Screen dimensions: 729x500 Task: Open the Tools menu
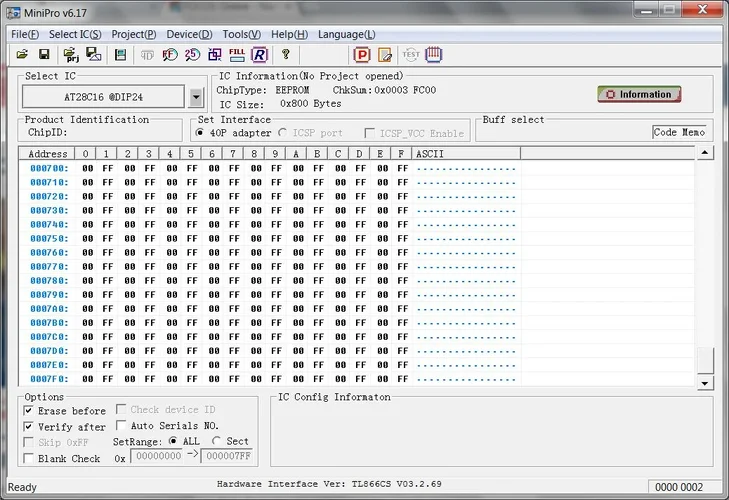242,34
